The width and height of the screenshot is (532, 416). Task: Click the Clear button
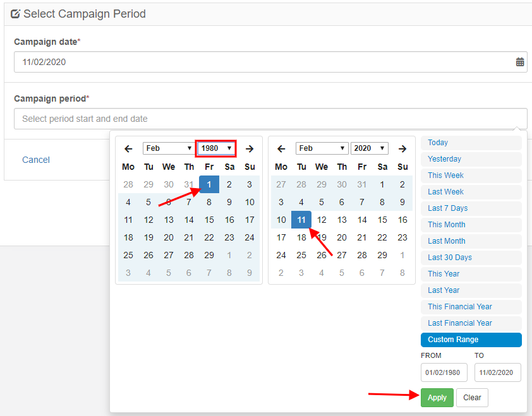pos(472,398)
